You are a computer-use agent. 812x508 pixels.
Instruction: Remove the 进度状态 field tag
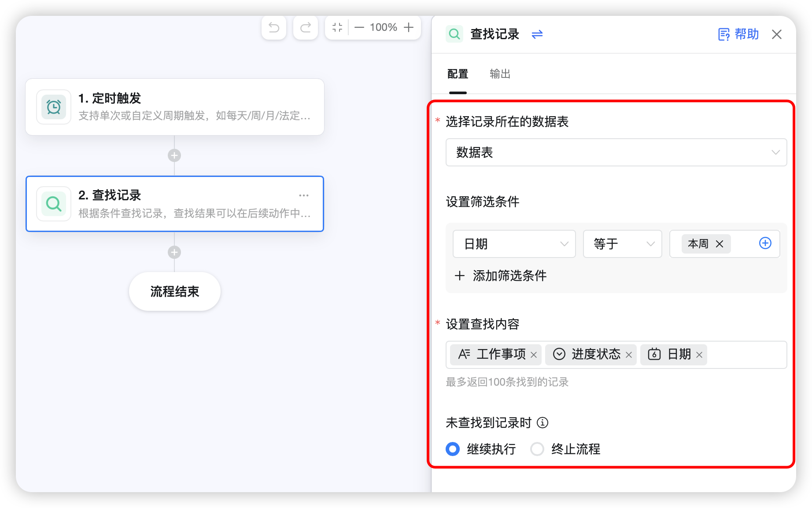tap(629, 355)
